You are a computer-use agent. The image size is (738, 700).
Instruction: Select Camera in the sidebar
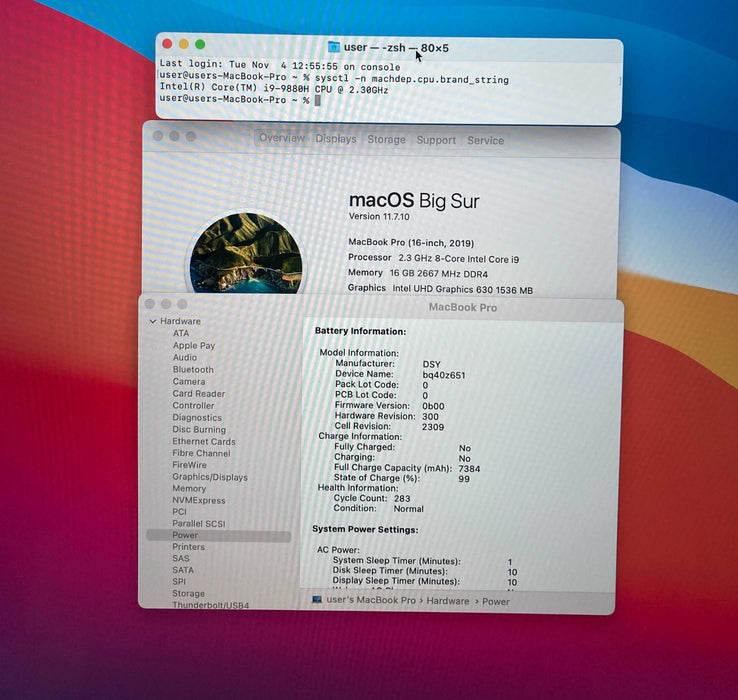click(x=189, y=381)
